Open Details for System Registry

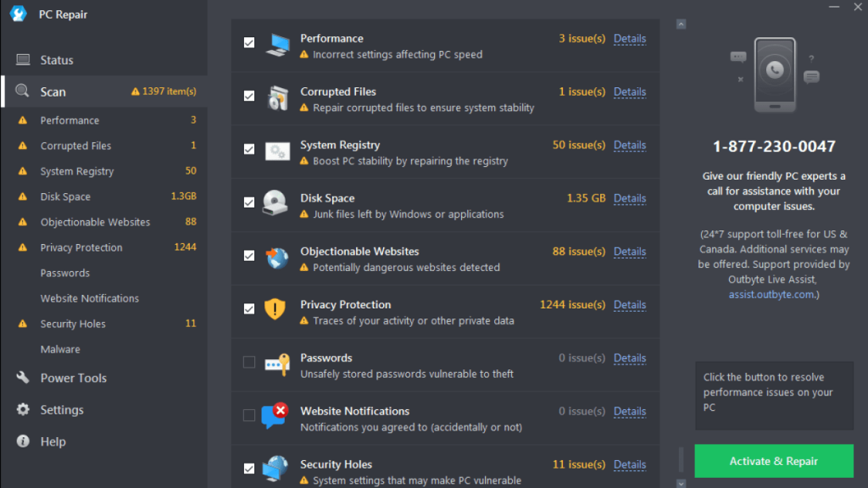click(x=630, y=145)
